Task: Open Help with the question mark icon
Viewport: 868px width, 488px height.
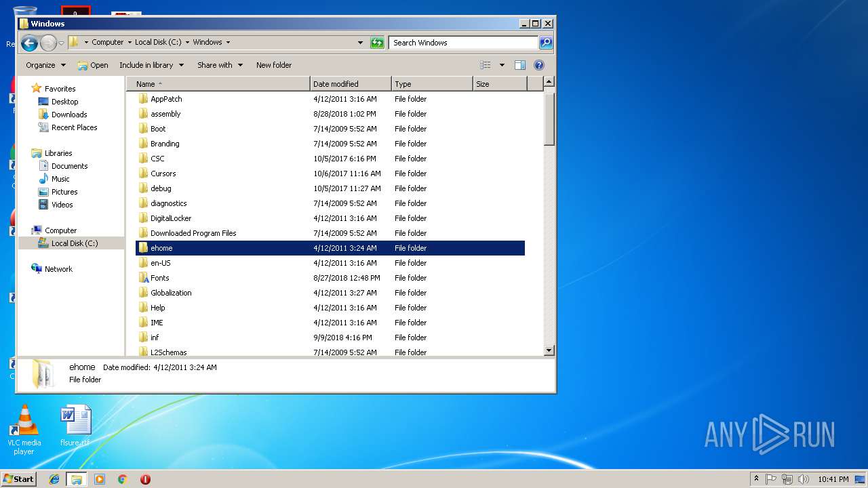Action: pos(539,65)
